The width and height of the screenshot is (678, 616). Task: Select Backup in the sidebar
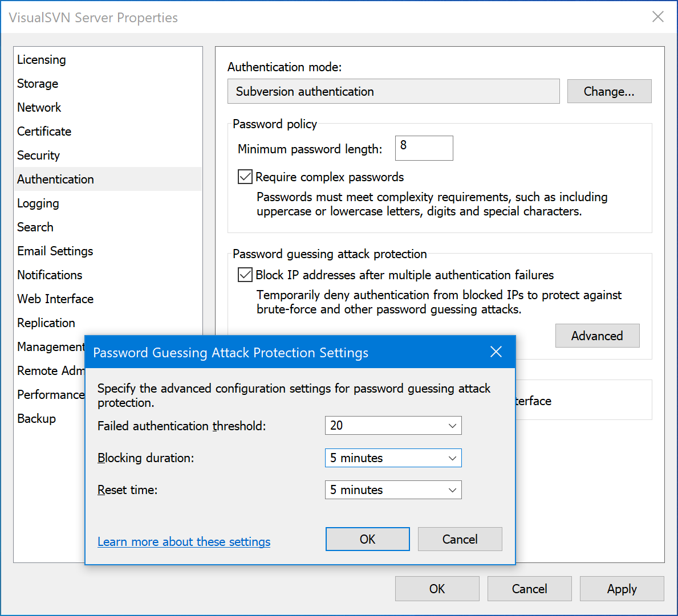tap(50, 419)
